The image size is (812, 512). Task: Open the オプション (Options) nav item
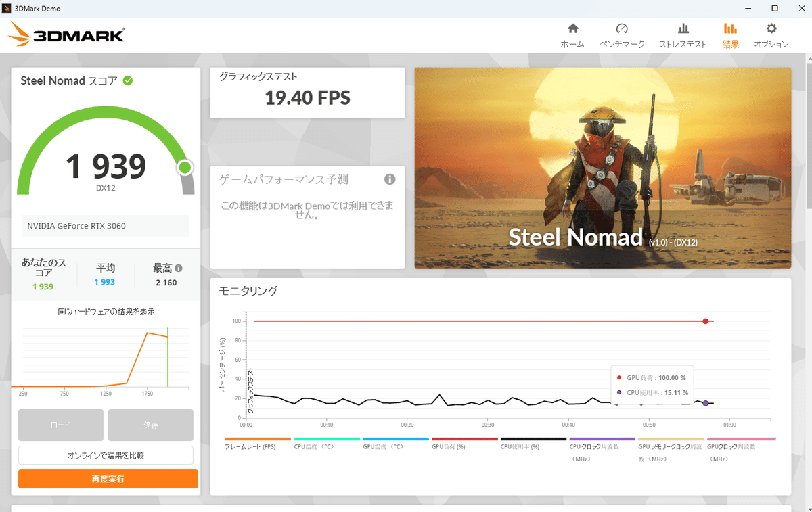pos(771,36)
